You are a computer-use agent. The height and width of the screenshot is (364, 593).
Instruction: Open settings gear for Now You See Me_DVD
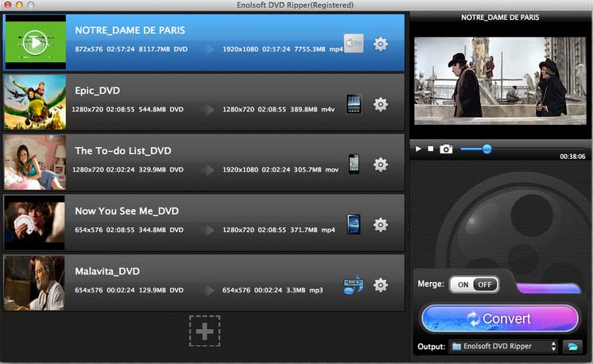click(x=381, y=225)
